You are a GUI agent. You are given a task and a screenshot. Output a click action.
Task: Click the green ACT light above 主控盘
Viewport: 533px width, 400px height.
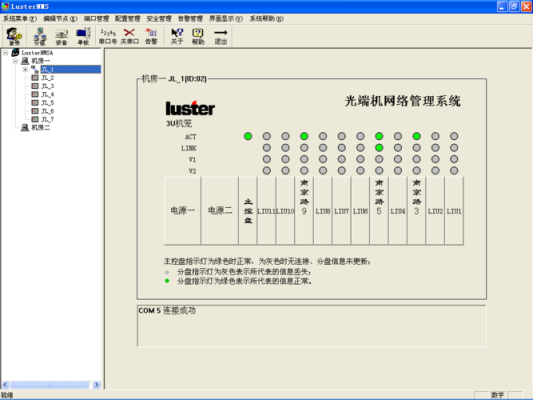248,136
